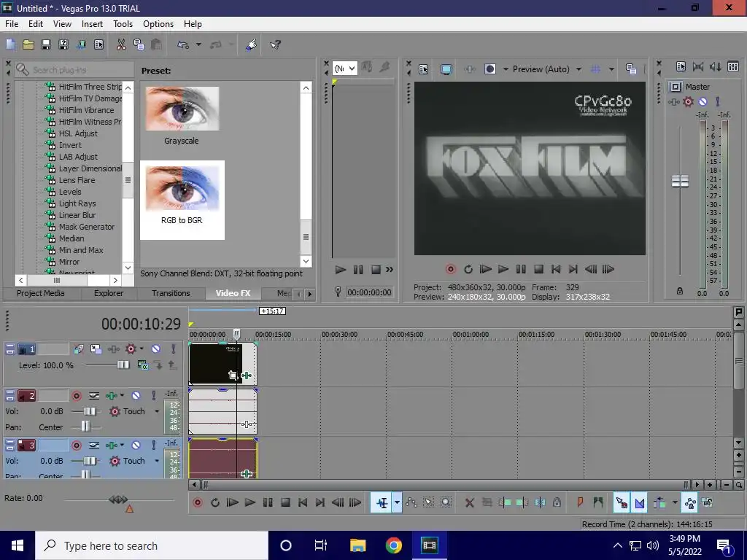Open File Explorer from the taskbar
The image size is (747, 560).
(x=357, y=545)
